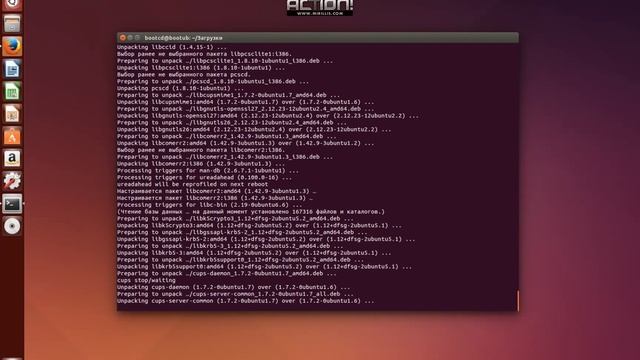Open System Settings from the launcher

pyautogui.click(x=12, y=181)
